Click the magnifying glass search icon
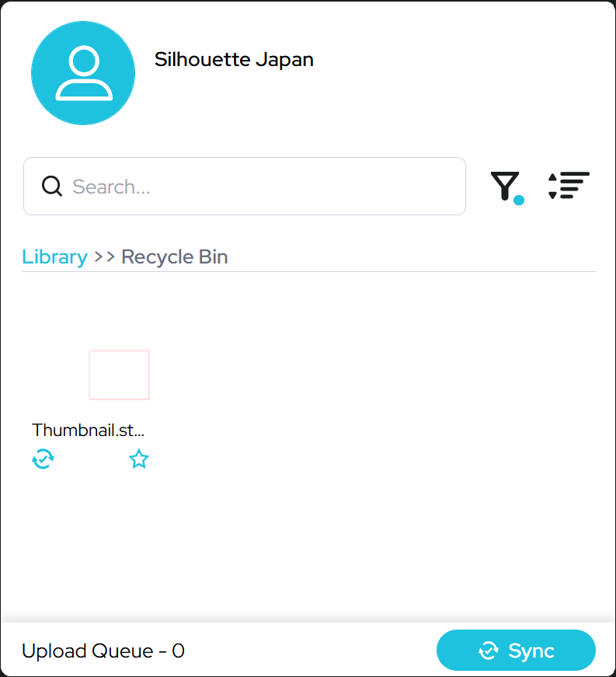This screenshot has height=677, width=616. pyautogui.click(x=52, y=186)
